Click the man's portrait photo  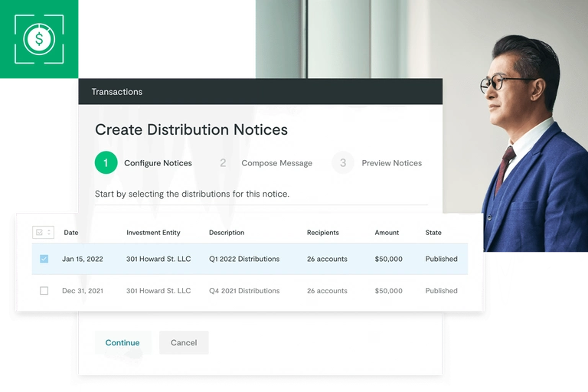[x=528, y=138]
